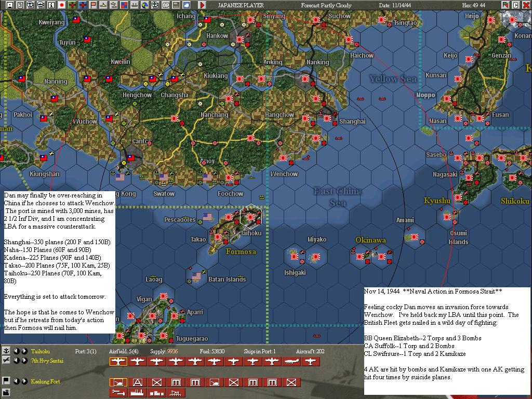The width and height of the screenshot is (532, 399).
Task: Click the save-disk icon in the top toolbar
Action: [10, 5]
